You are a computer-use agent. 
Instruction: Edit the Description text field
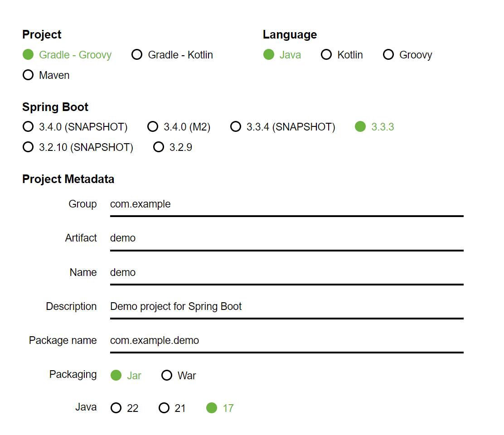coord(286,307)
